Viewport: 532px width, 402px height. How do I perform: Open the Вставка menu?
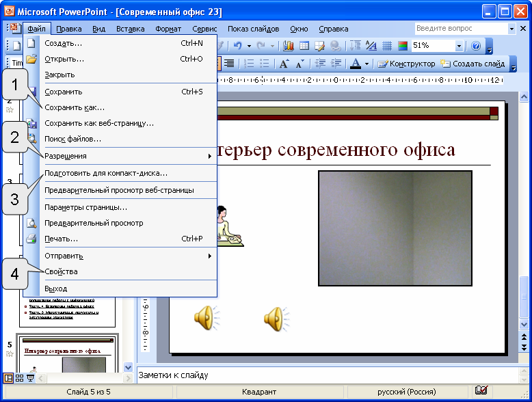(x=131, y=29)
